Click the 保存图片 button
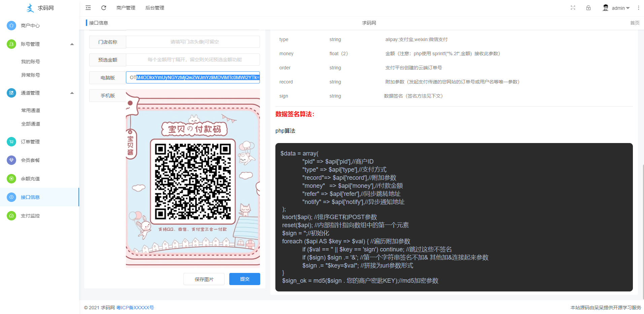 [x=204, y=279]
